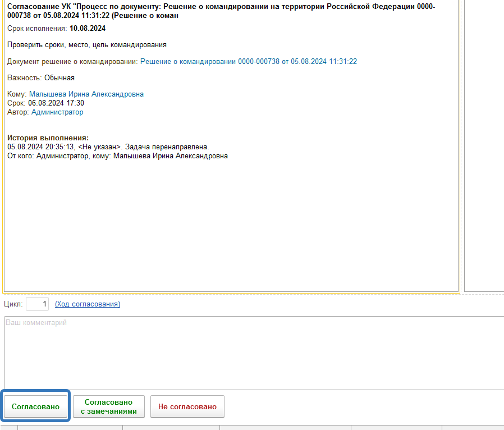Select deadline date 10.08.2024 text
The width and height of the screenshot is (504, 430).
(88, 28)
